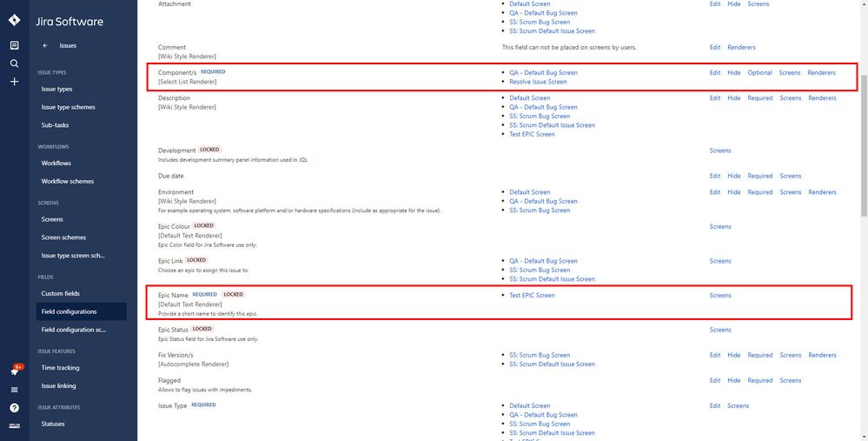The width and height of the screenshot is (868, 441).
Task: Open Default Screen under Environment
Action: point(530,192)
